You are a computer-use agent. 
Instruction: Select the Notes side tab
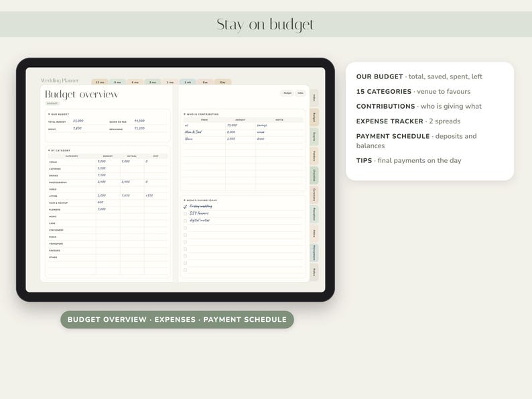point(314,272)
